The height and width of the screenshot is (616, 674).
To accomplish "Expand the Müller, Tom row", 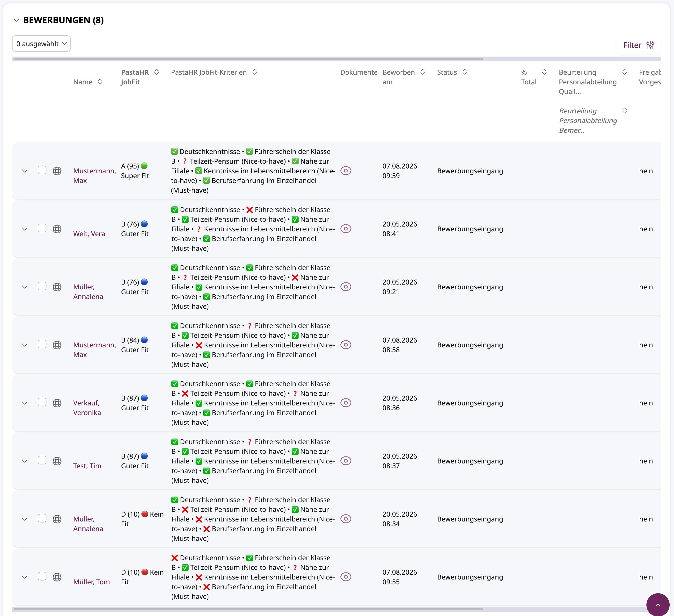I will pos(25,577).
